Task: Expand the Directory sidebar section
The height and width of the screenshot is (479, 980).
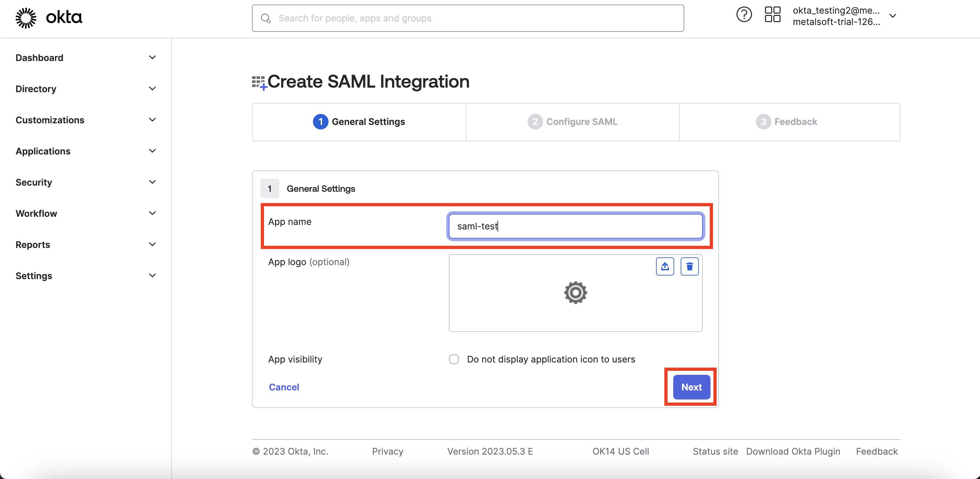Action: (x=152, y=89)
